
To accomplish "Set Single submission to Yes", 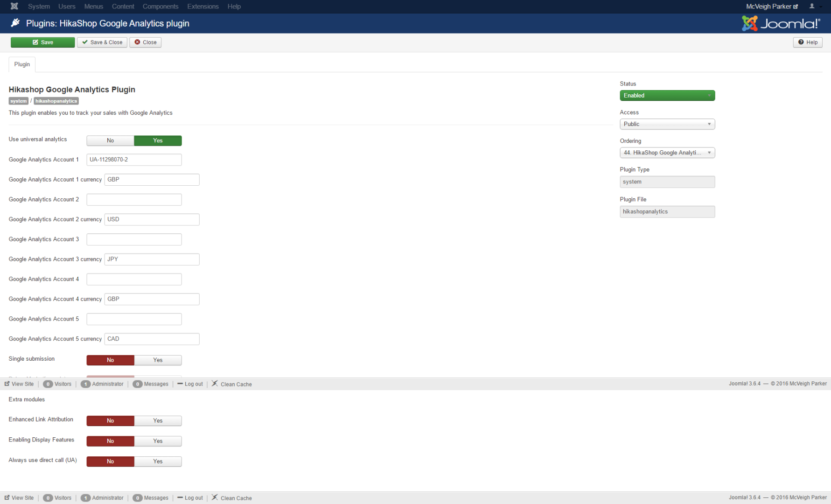I will [x=158, y=360].
